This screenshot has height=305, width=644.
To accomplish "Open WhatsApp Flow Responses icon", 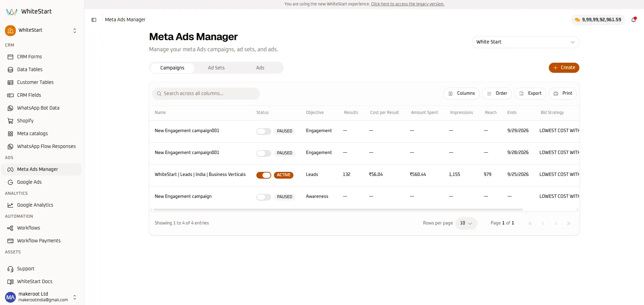I will (x=10, y=147).
